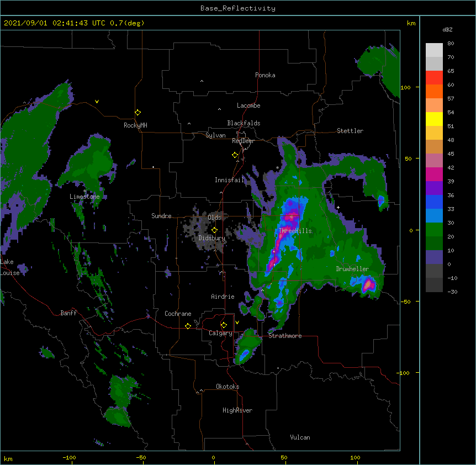
Task: Click the 45 value in dBZ legend
Action: [x=451, y=154]
